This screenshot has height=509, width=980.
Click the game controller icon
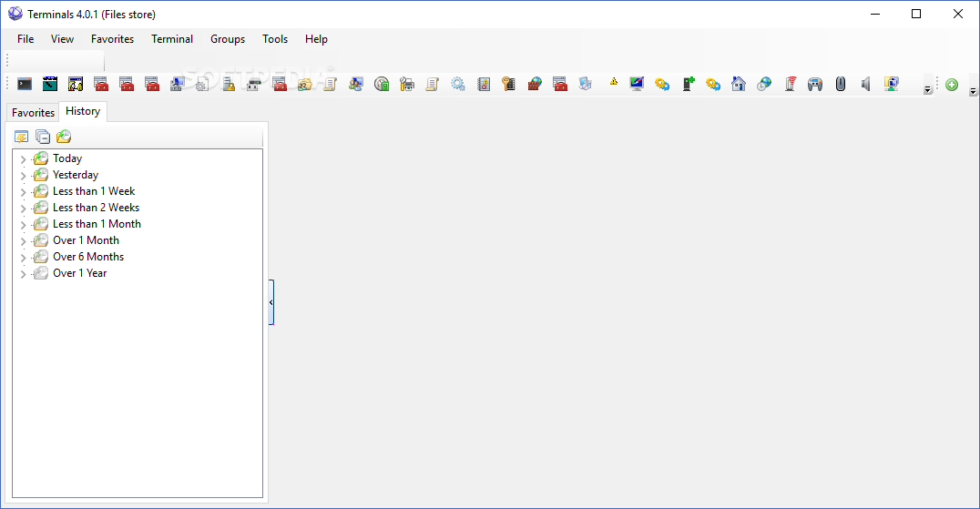pos(815,84)
